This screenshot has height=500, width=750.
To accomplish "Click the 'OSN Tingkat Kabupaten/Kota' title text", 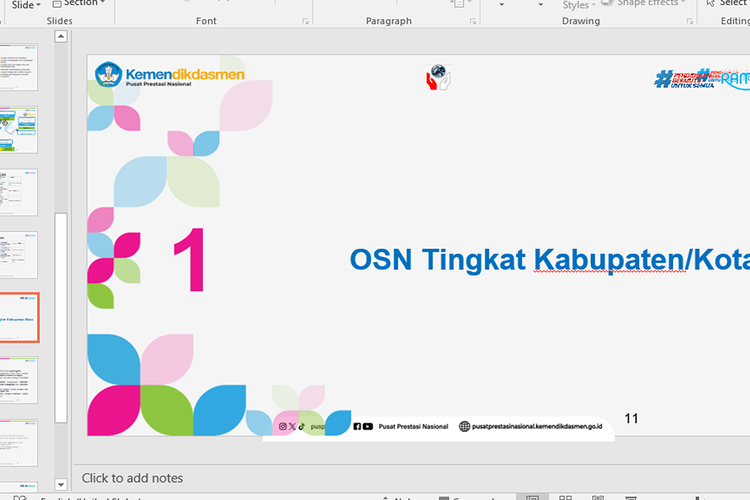I will point(550,260).
